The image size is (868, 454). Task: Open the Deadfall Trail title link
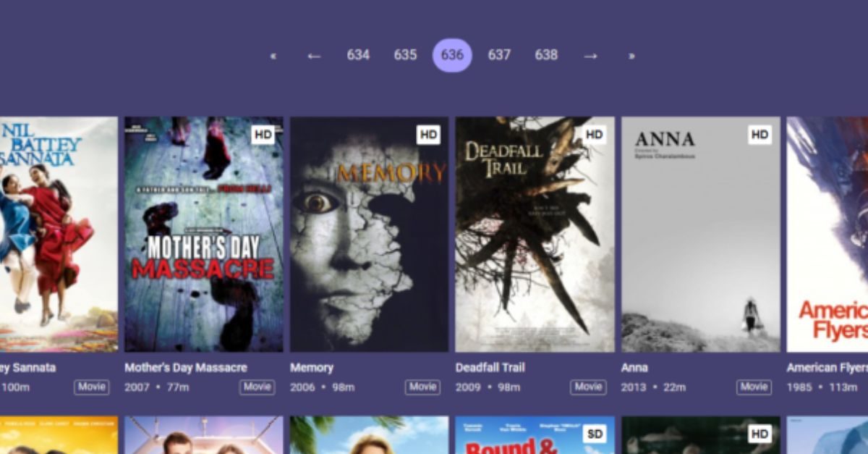click(491, 367)
